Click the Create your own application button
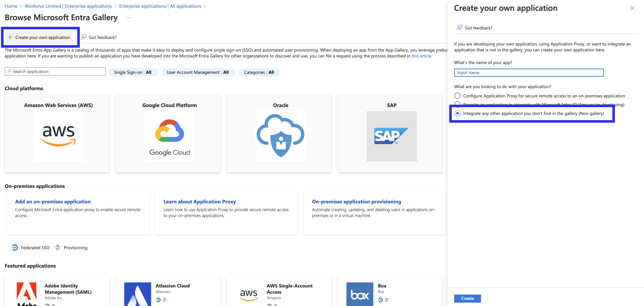The width and height of the screenshot is (644, 306). click(x=39, y=37)
